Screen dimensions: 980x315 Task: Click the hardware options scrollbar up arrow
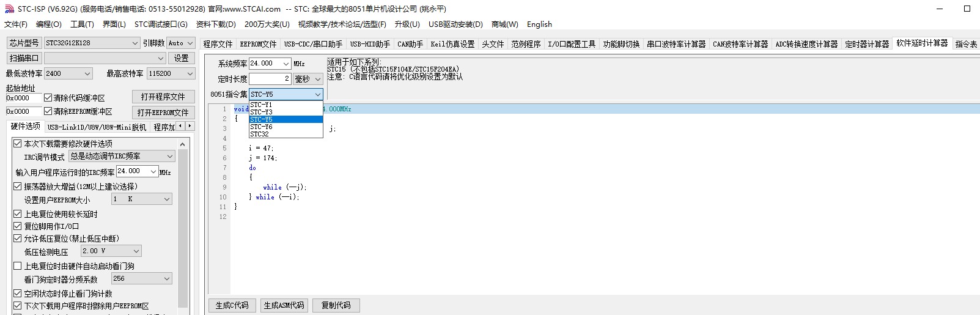click(x=182, y=144)
